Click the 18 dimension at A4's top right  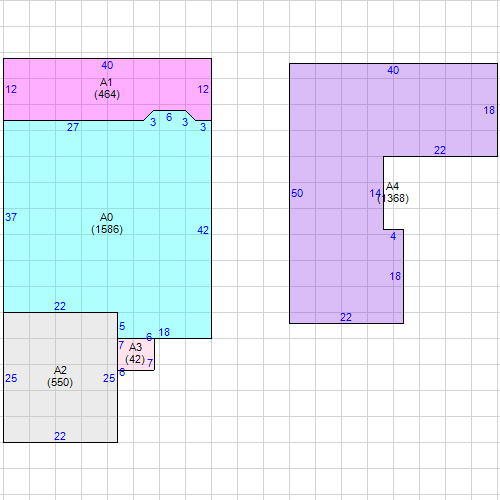489,110
